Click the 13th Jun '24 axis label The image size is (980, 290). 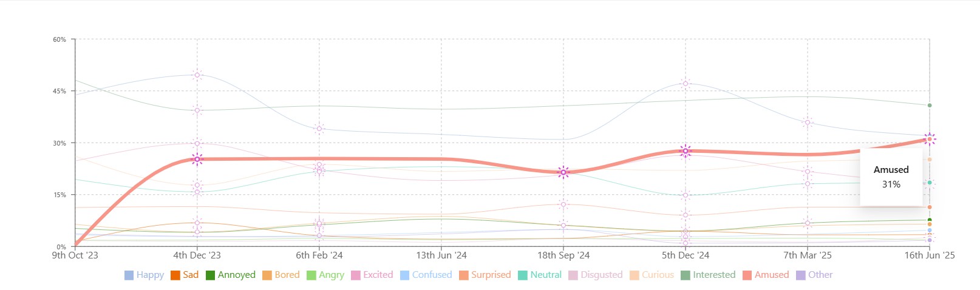[441, 255]
